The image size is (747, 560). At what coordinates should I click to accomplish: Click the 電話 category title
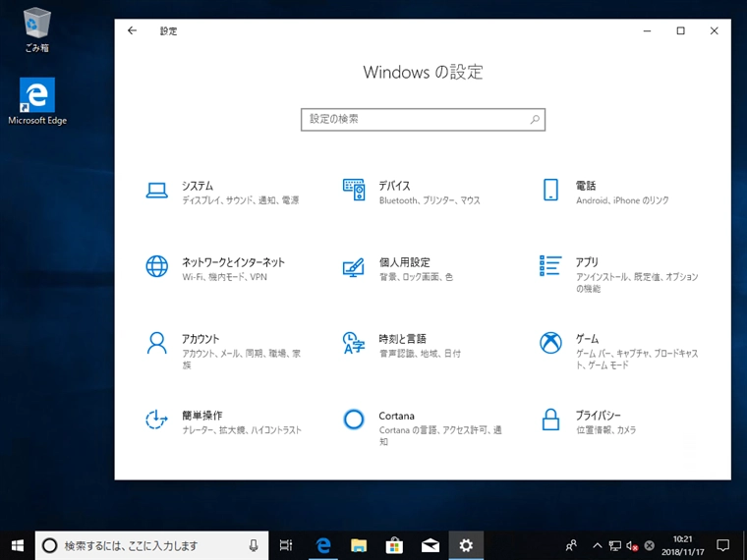pyautogui.click(x=586, y=186)
